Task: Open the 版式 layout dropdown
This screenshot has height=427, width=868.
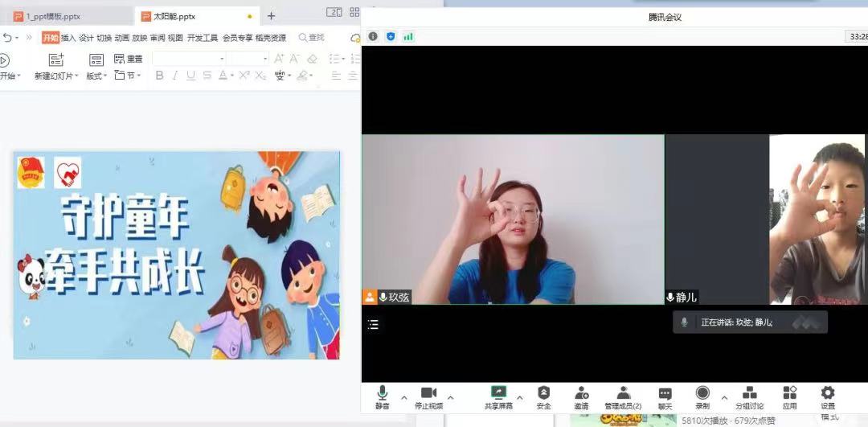Action: (96, 76)
